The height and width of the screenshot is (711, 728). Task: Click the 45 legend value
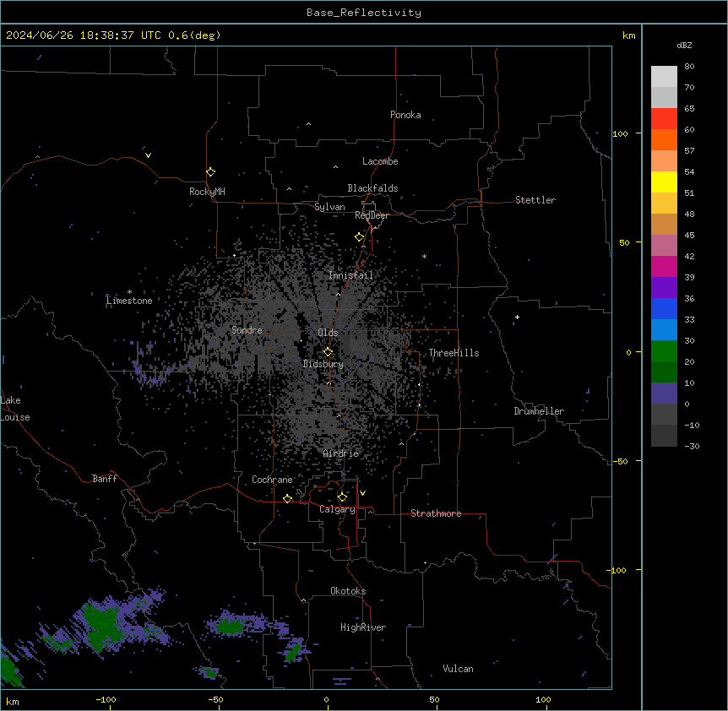point(689,236)
